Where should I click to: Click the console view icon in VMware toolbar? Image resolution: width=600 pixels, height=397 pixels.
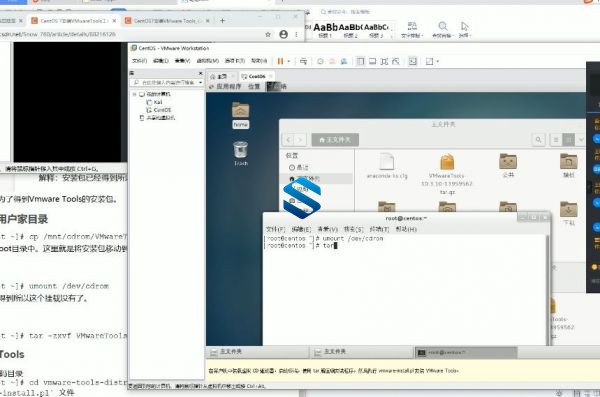click(412, 61)
